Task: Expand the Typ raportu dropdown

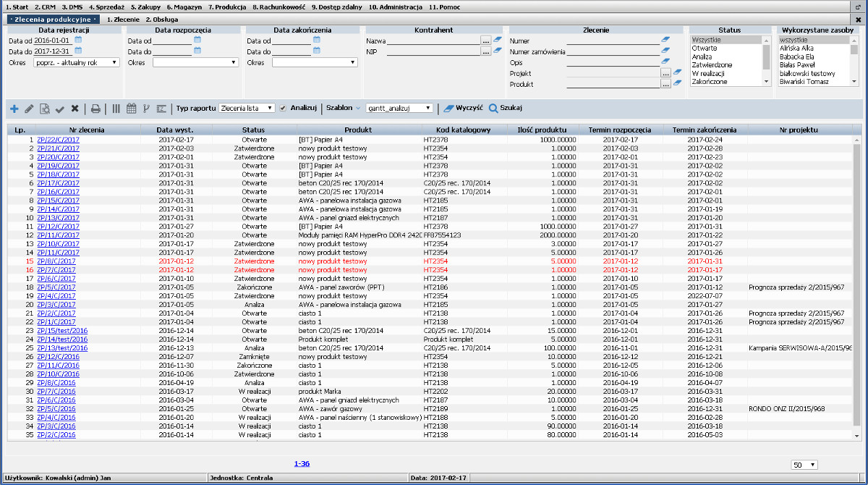Action: coord(247,108)
